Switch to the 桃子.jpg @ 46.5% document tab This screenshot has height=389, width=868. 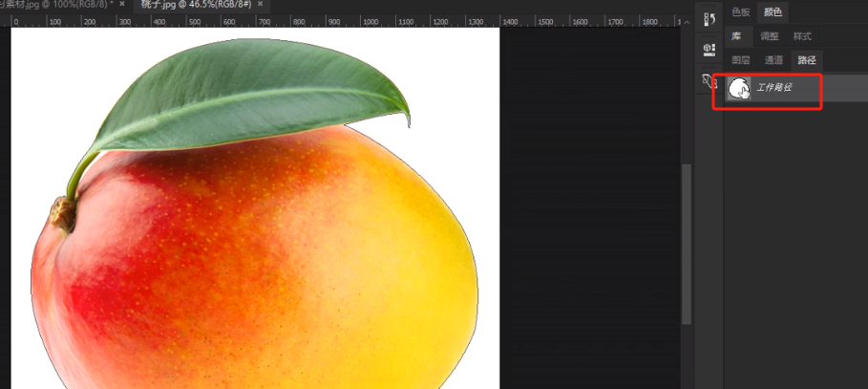point(198,5)
